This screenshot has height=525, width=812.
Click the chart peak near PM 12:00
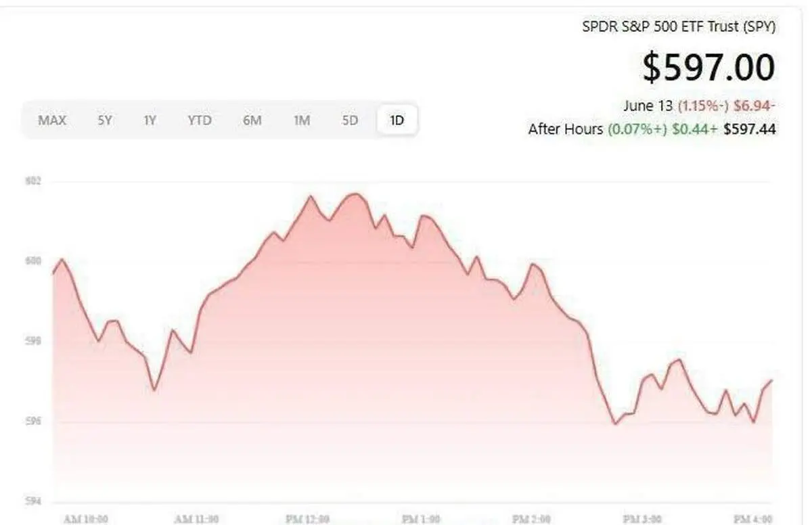[355, 194]
